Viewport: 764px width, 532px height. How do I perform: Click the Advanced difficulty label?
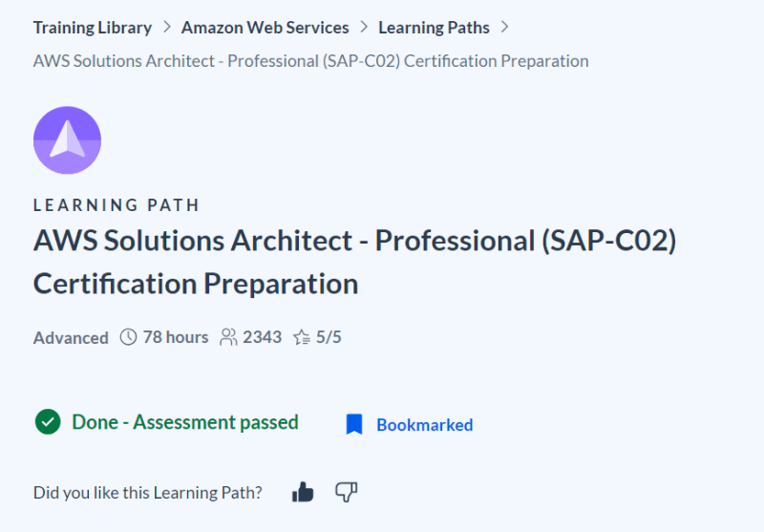(x=71, y=337)
